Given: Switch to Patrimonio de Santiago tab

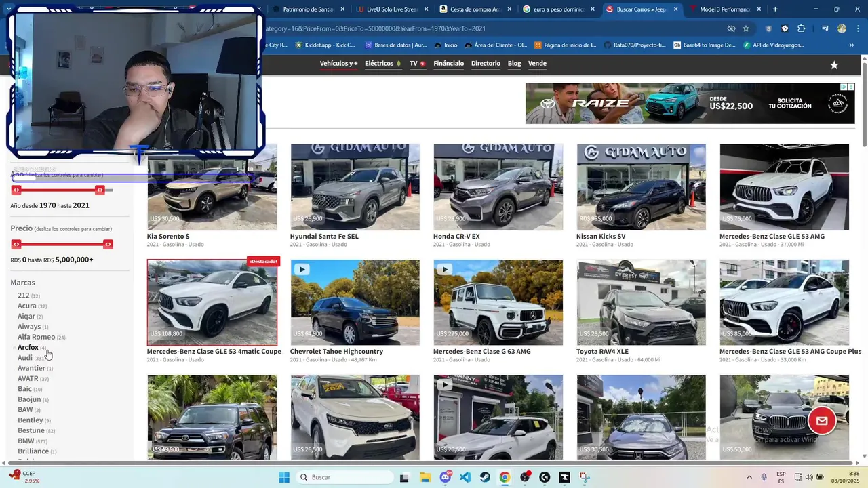Looking at the screenshot, I should pyautogui.click(x=307, y=9).
